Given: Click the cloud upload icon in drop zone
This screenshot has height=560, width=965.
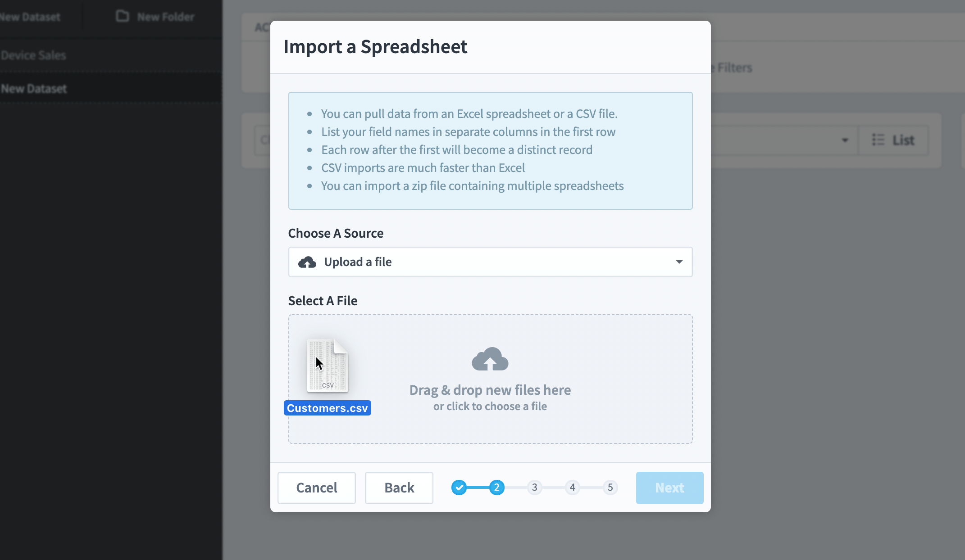Looking at the screenshot, I should click(490, 359).
